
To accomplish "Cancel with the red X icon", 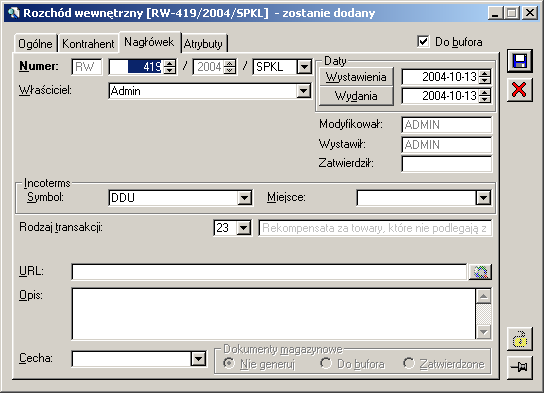I will 519,90.
